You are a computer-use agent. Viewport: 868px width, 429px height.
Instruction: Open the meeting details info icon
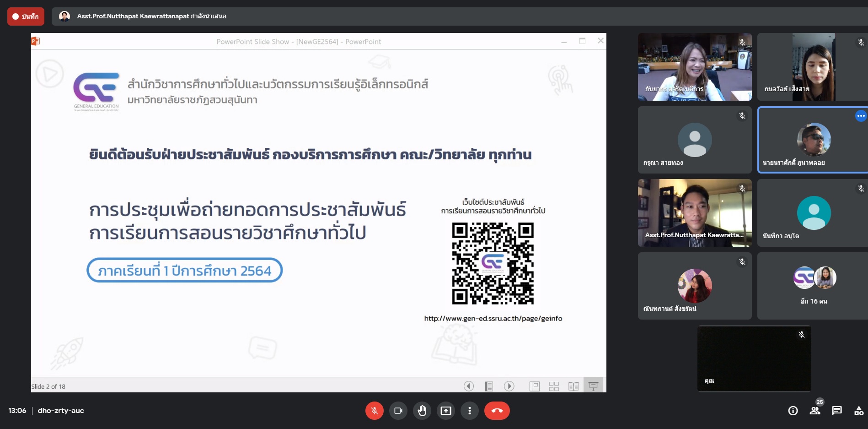point(793,411)
